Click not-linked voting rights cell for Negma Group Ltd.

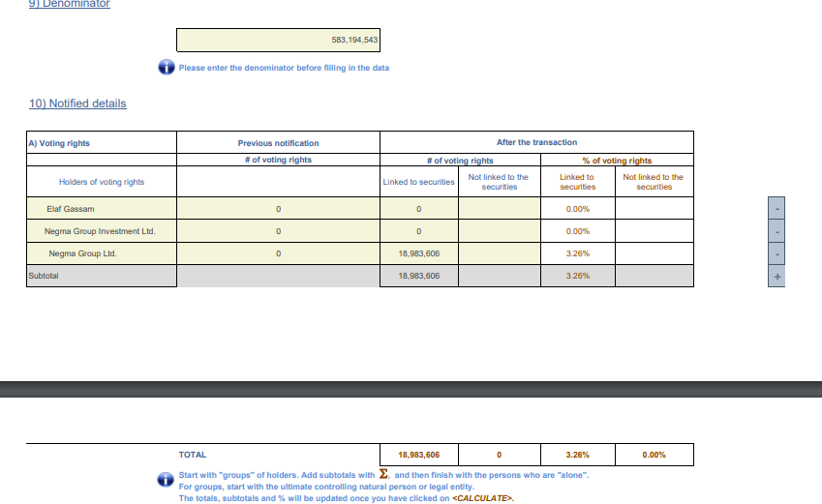pyautogui.click(x=500, y=253)
